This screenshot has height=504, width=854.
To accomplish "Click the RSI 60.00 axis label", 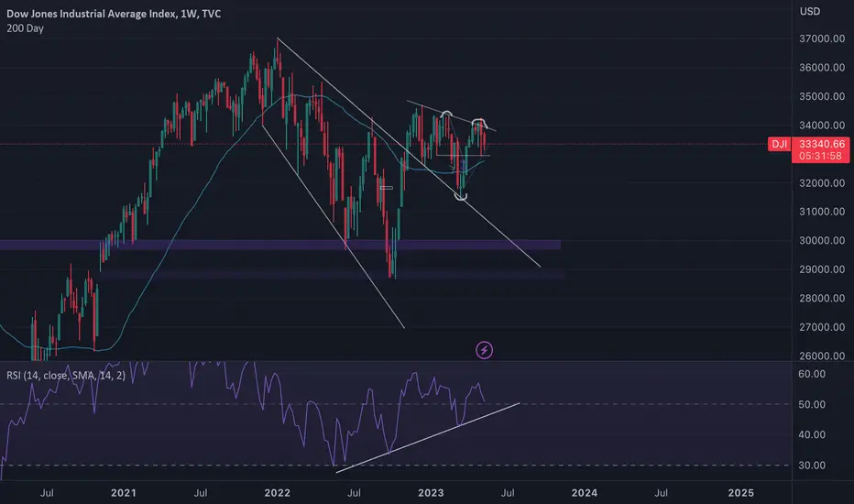I will (812, 374).
